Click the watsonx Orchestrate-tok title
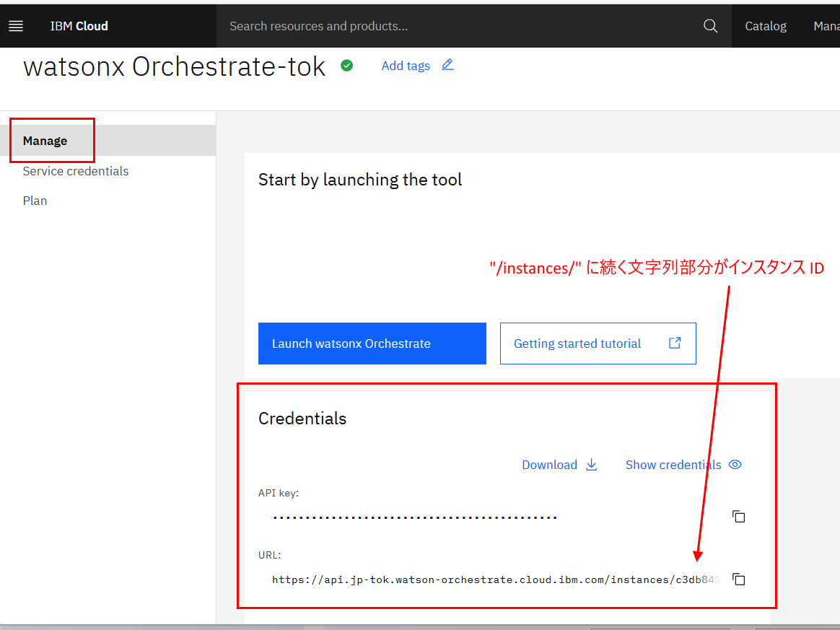The width and height of the screenshot is (840, 630). 174,67
